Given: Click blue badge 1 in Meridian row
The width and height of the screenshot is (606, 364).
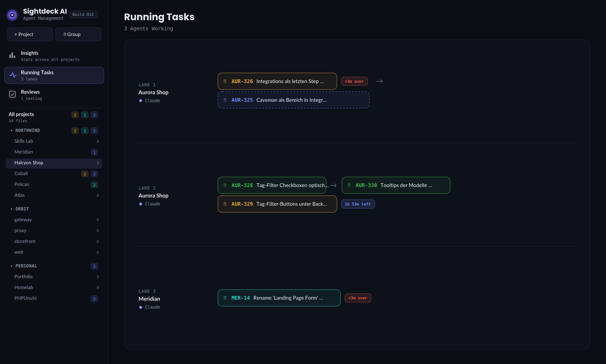Looking at the screenshot, I should click(x=94, y=153).
